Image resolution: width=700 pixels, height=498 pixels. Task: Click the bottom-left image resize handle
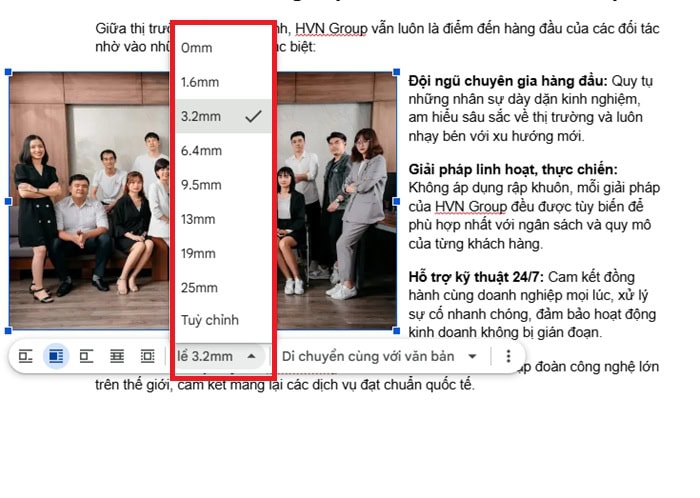[8, 331]
